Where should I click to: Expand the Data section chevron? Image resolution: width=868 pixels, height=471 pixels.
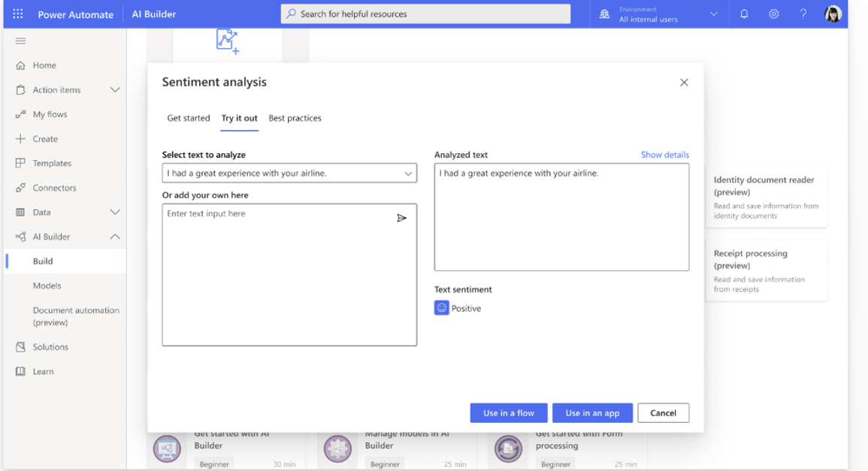click(114, 212)
